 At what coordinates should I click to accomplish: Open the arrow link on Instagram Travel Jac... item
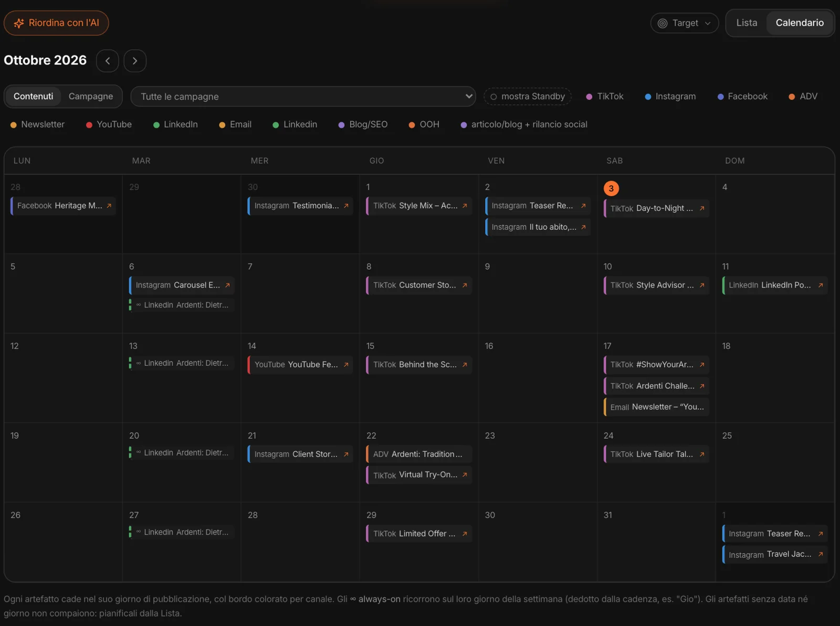coord(821,554)
